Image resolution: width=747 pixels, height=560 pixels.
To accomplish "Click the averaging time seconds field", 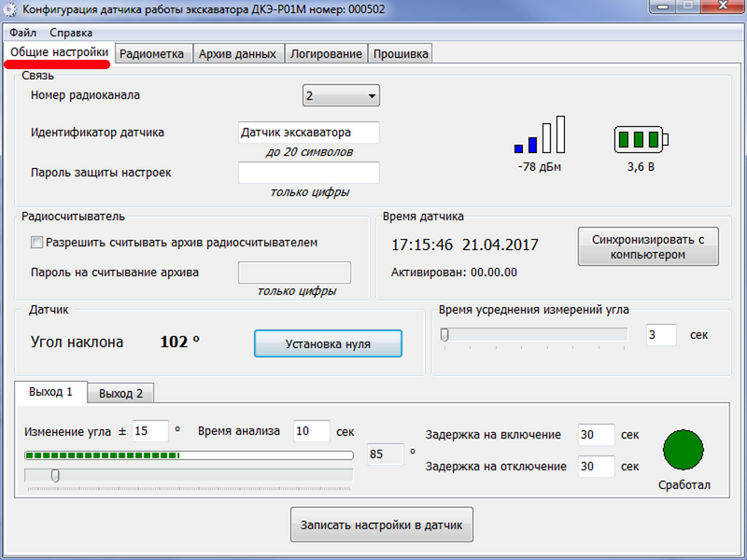I will pyautogui.click(x=661, y=335).
